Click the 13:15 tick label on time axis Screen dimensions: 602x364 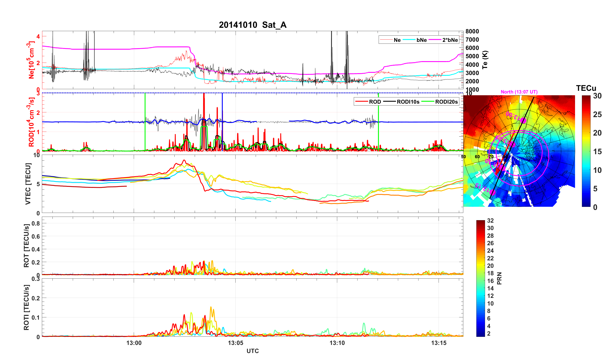(439, 343)
